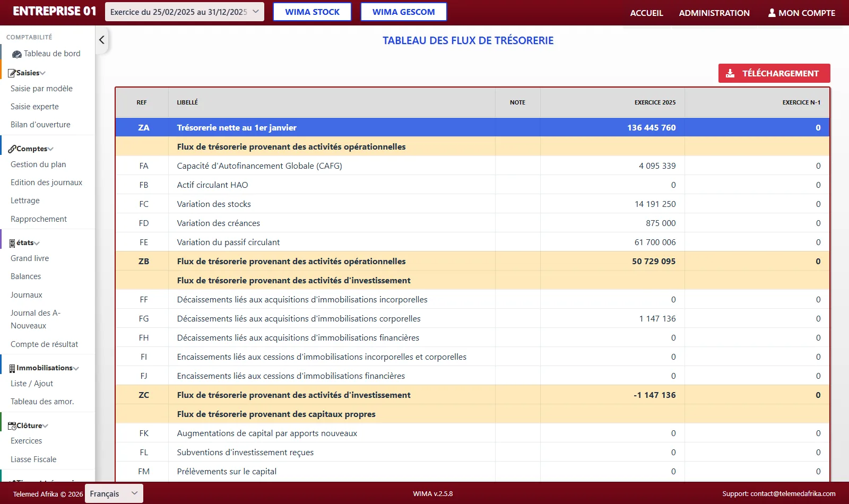Click the NOTE column header
Image resolution: width=849 pixels, height=504 pixels.
click(x=517, y=102)
